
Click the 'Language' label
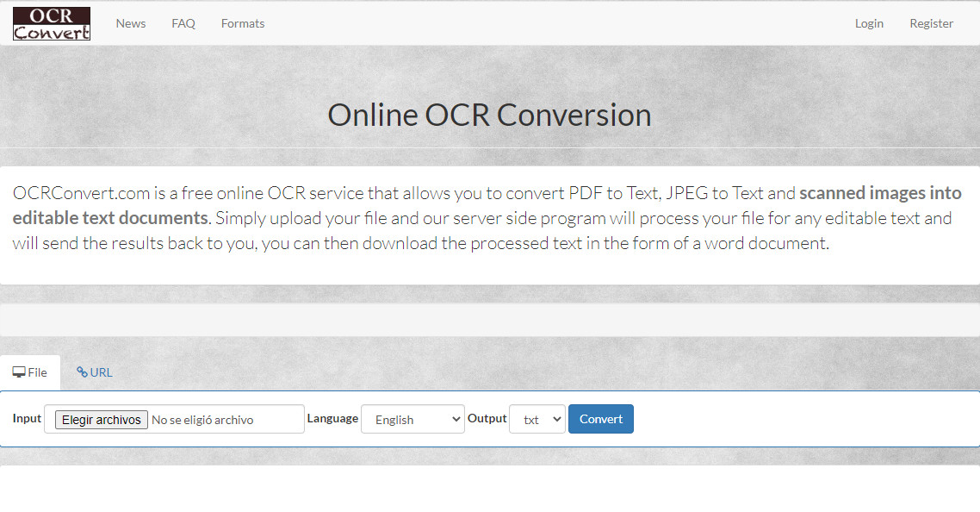(x=332, y=418)
